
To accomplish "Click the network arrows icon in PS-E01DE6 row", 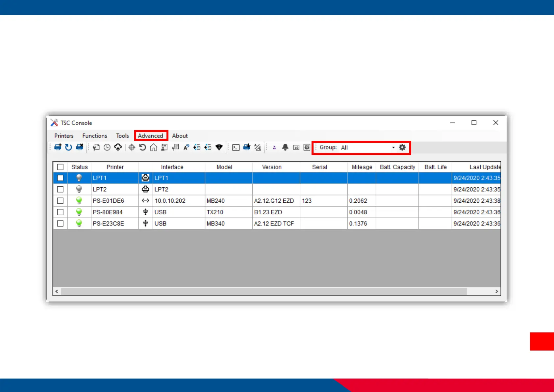I will (x=145, y=200).
